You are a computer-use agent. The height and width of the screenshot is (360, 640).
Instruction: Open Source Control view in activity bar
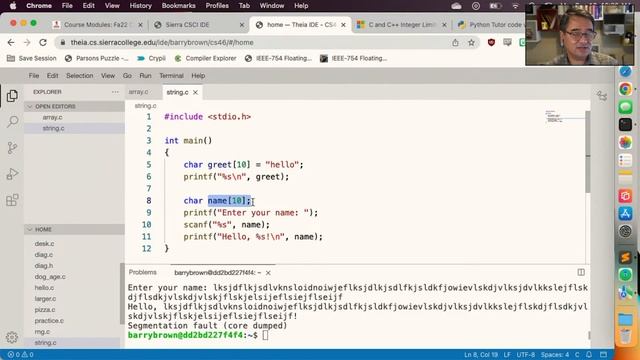12,147
